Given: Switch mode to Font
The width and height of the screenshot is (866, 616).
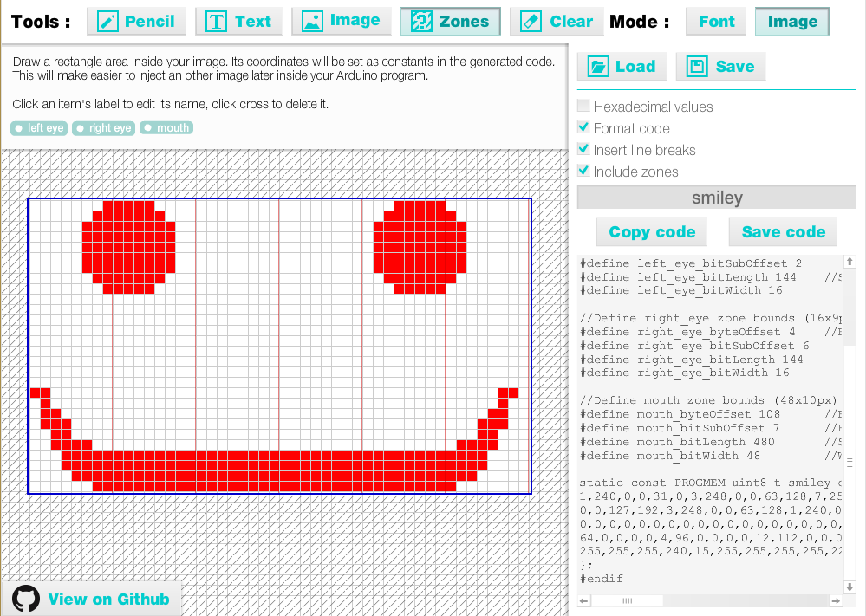Looking at the screenshot, I should 716,22.
